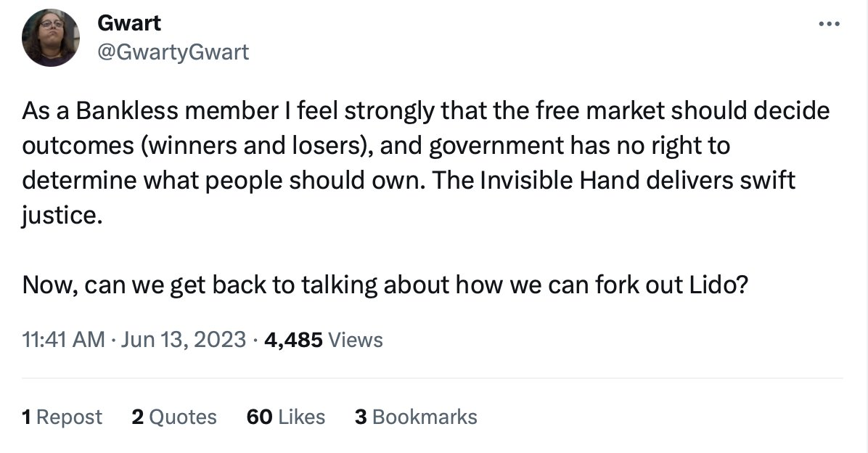Screen dimensions: 868x453
Task: Show the 1 Repost list
Action: [x=62, y=417]
